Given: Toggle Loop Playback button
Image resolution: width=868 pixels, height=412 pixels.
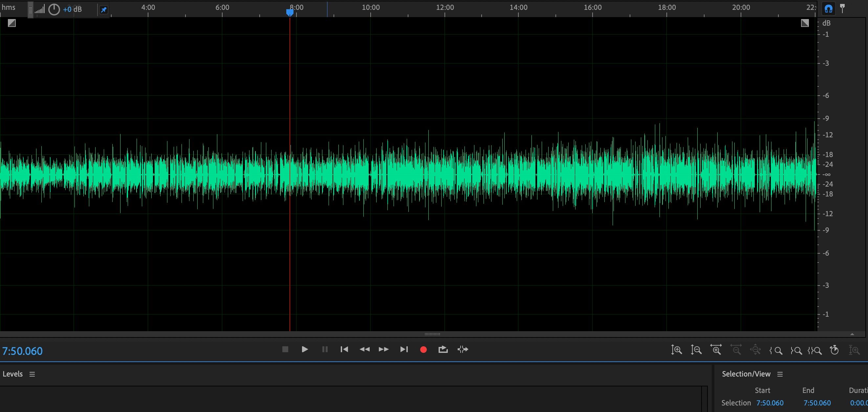Looking at the screenshot, I should [x=443, y=349].
